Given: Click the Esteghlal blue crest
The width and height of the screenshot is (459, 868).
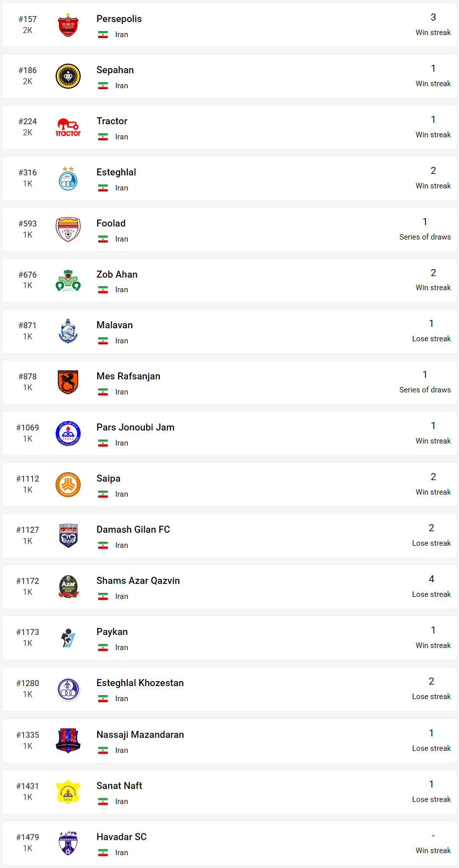Looking at the screenshot, I should click(x=68, y=178).
